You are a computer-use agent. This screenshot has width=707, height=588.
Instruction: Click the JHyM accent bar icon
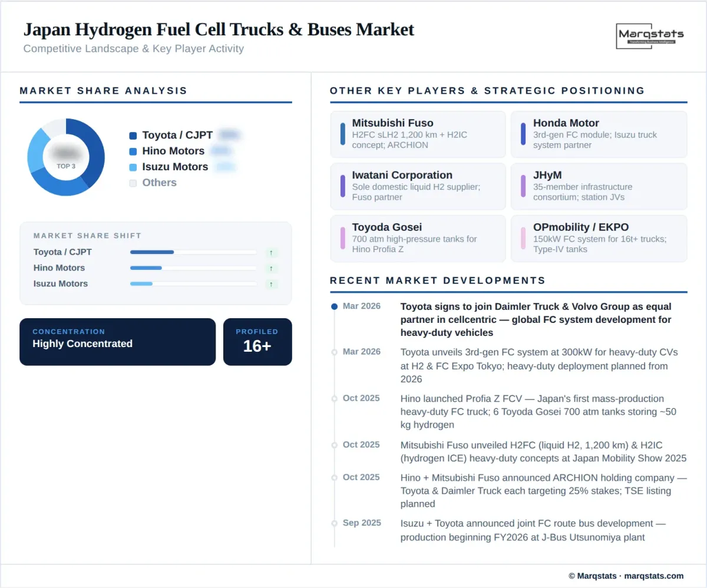click(x=524, y=187)
